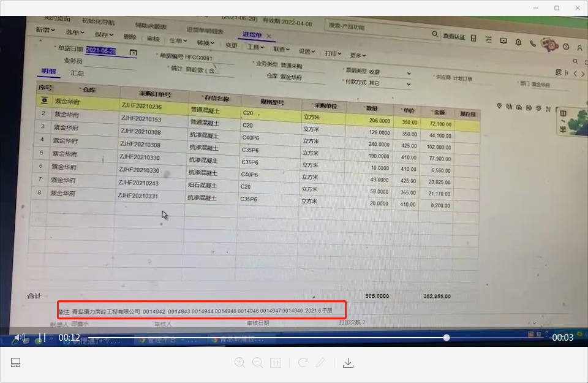Image resolution: width=588 pixels, height=383 pixels.
Task: Click the small search icon below the user icon
Action: (x=575, y=61)
